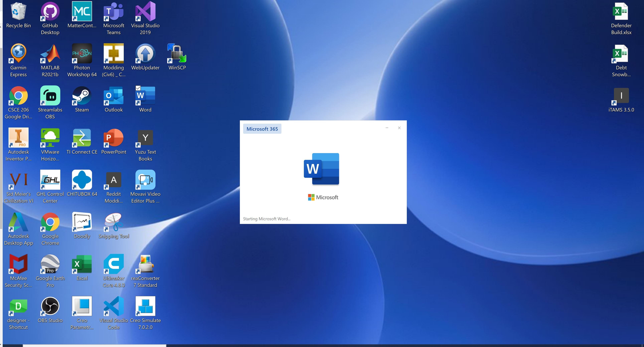
Task: Select the Yuzu Text Books icon
Action: (145, 138)
